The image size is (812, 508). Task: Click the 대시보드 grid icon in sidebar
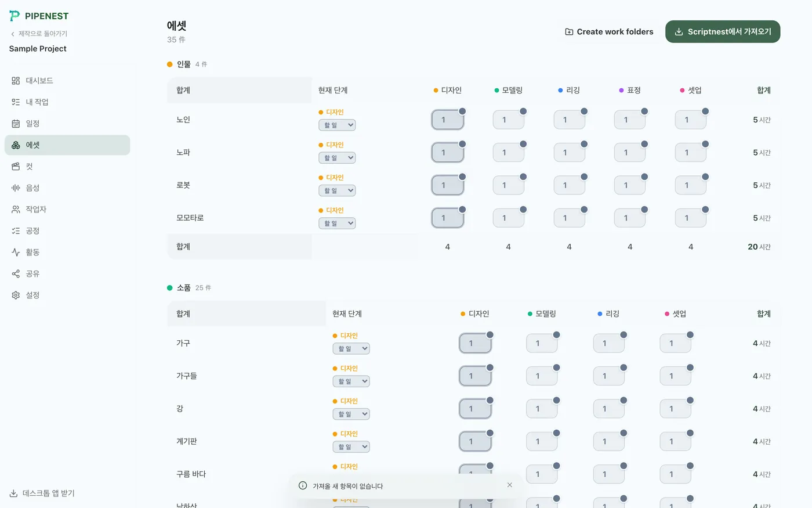(x=16, y=81)
